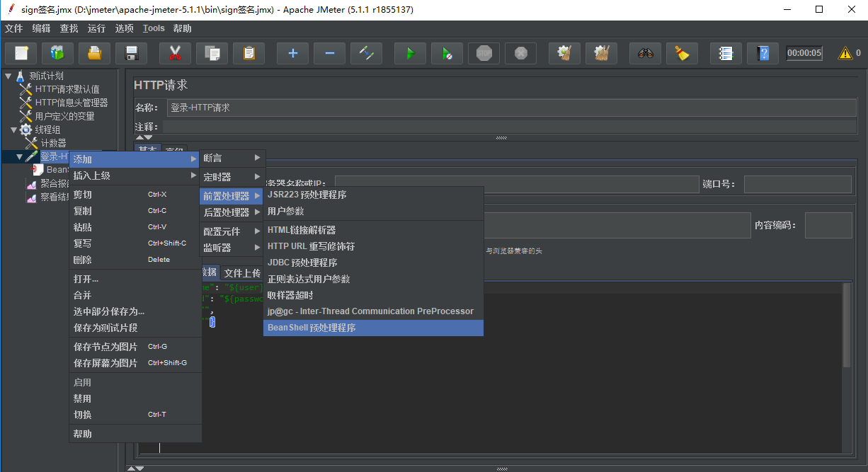Choose 粘贴 in the context menu
Screen dimensions: 868x472
click(135, 227)
